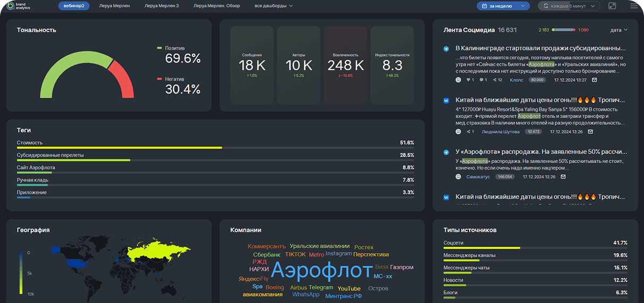Image resolution: width=644 pixels, height=303 pixels.
Task: Switch to the «Леруа Мерлен 3» tab
Action: [162, 6]
